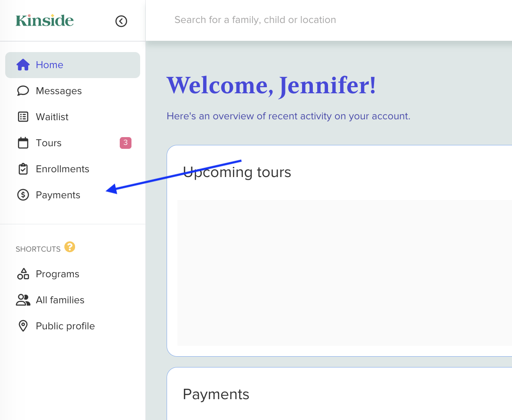Image resolution: width=512 pixels, height=420 pixels.
Task: Click the All families people icon
Action: [23, 300]
